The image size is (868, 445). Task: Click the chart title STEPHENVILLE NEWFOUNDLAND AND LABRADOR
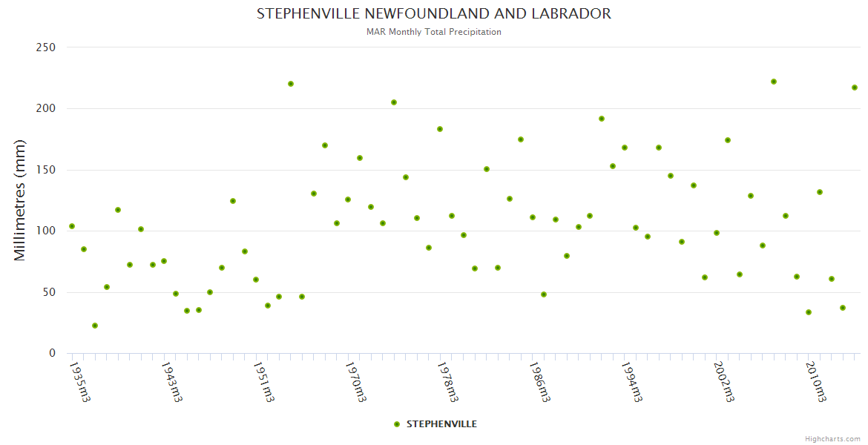434,13
